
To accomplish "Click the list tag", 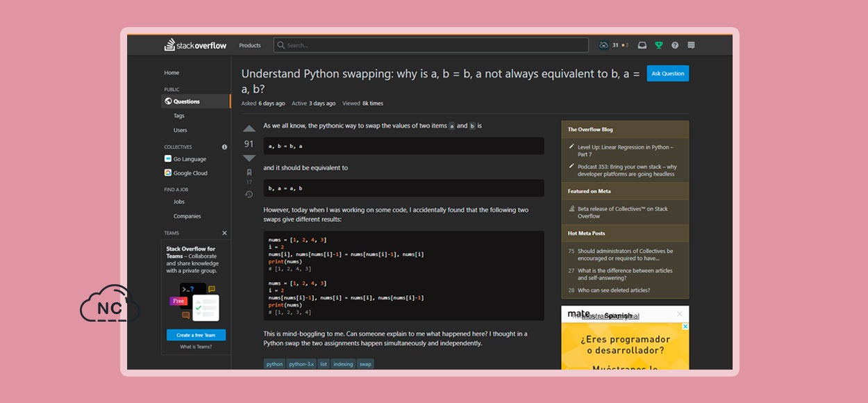I will click(324, 364).
